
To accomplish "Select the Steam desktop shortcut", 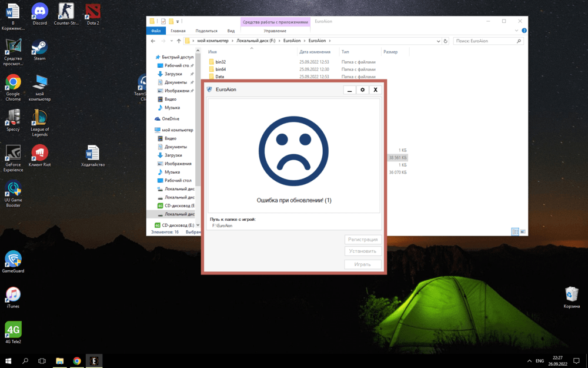I will point(39,47).
